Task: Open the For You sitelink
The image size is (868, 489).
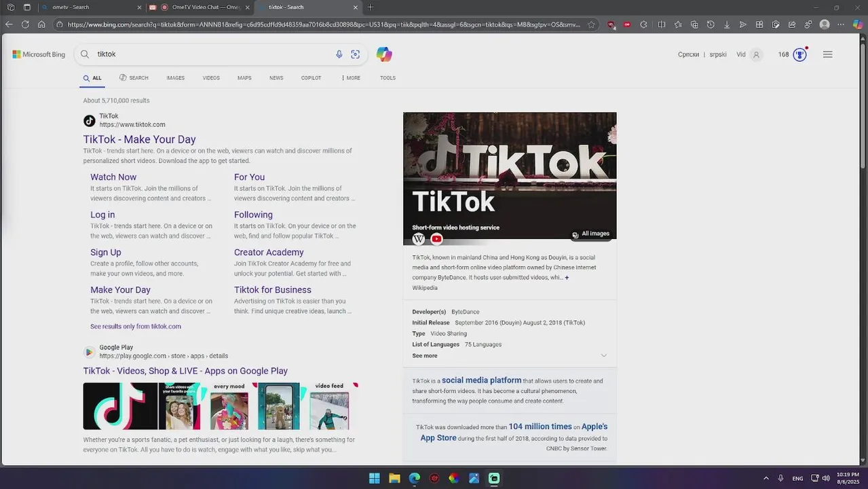Action: tap(249, 177)
